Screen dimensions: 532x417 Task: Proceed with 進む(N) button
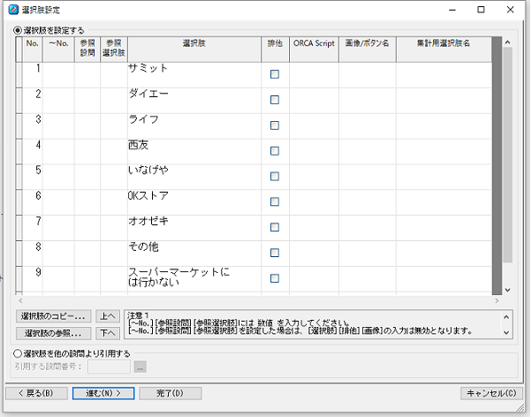tap(103, 393)
